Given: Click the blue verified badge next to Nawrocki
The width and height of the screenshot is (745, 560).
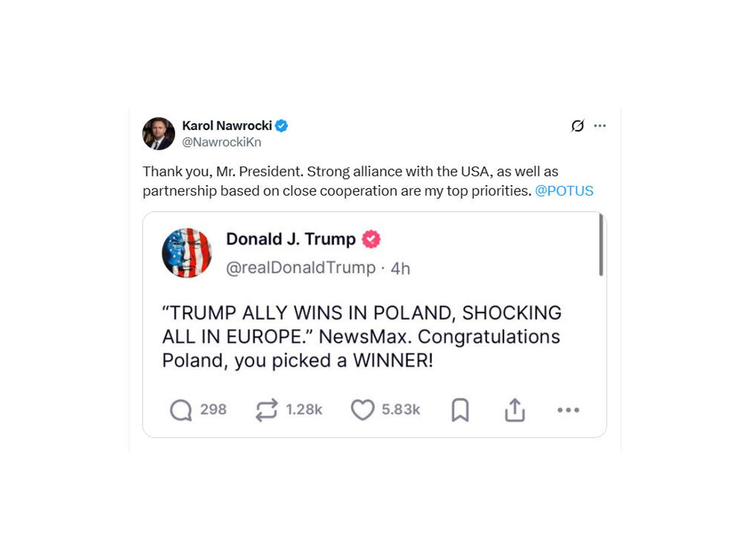Looking at the screenshot, I should tap(281, 126).
